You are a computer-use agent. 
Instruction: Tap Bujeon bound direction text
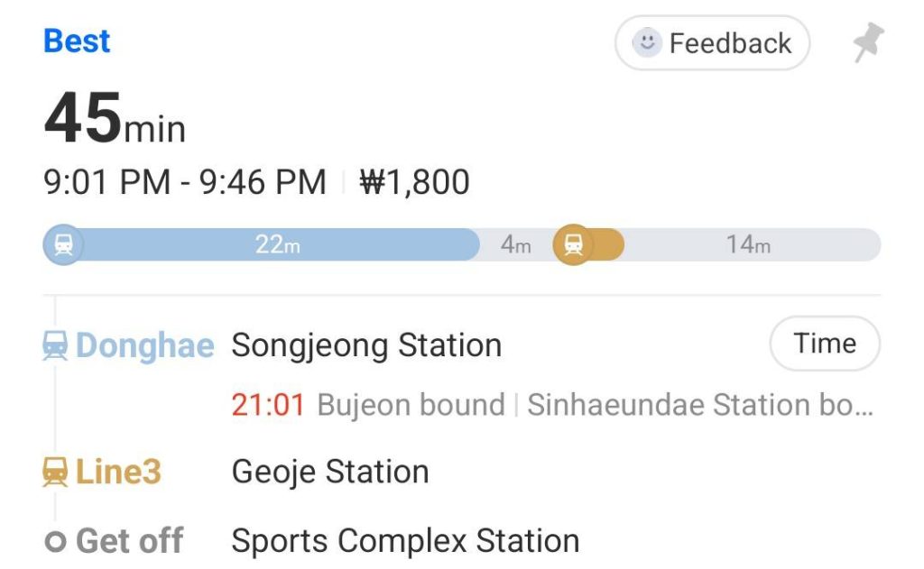point(411,405)
